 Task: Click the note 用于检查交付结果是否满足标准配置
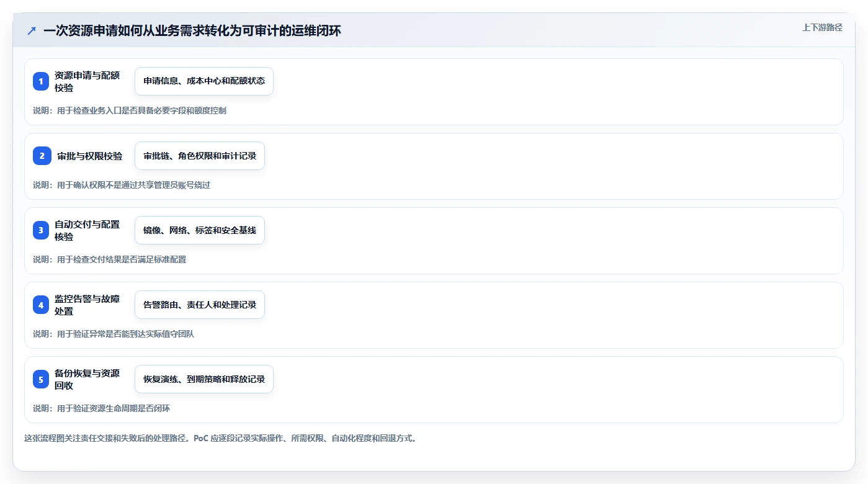pyautogui.click(x=122, y=259)
